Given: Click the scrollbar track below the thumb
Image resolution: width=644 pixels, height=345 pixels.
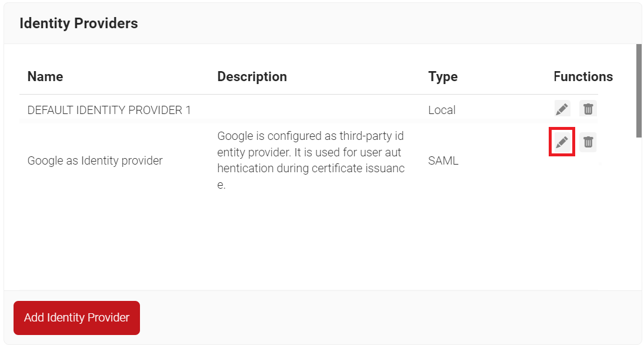Looking at the screenshot, I should (639, 223).
